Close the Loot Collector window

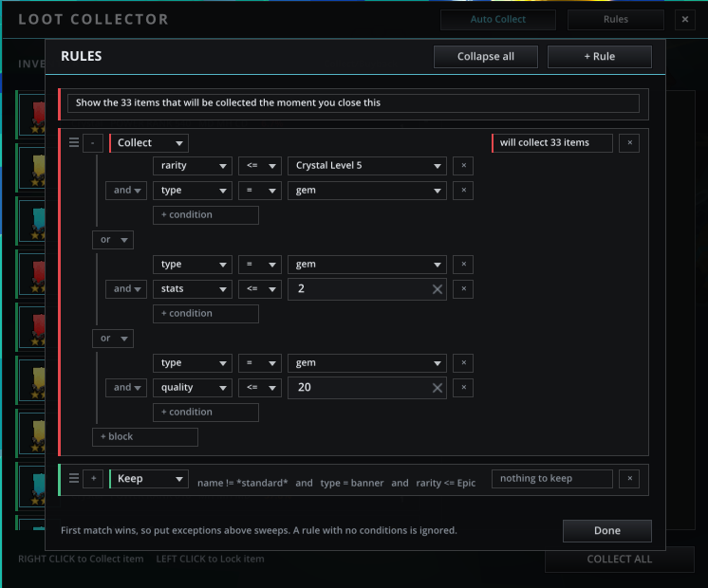tap(685, 19)
